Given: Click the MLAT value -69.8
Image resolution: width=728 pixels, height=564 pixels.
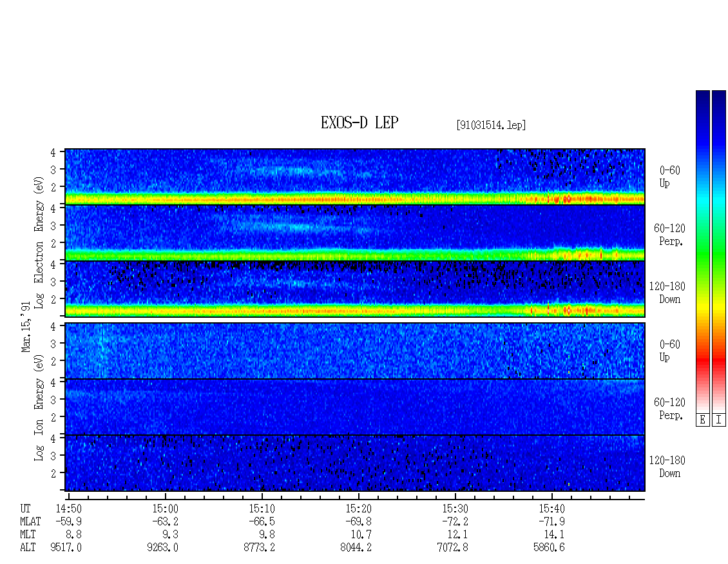Looking at the screenshot, I should click(358, 521).
